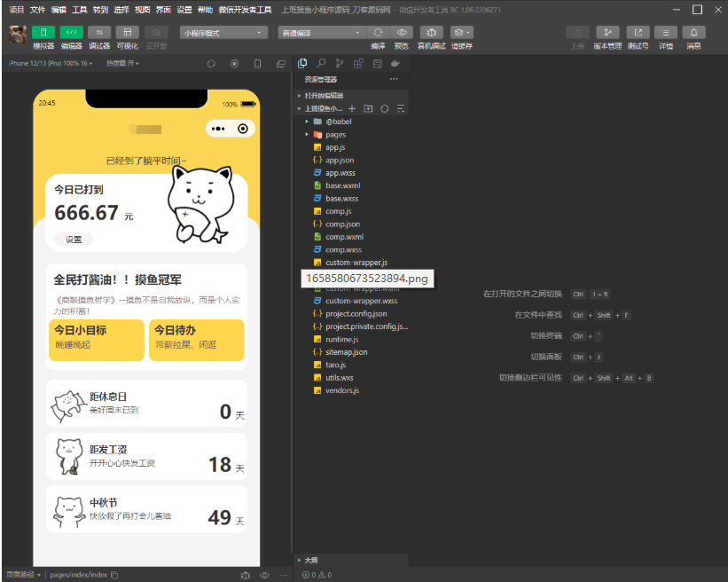Open the 工具 menu
The height and width of the screenshot is (582, 728).
[80, 10]
